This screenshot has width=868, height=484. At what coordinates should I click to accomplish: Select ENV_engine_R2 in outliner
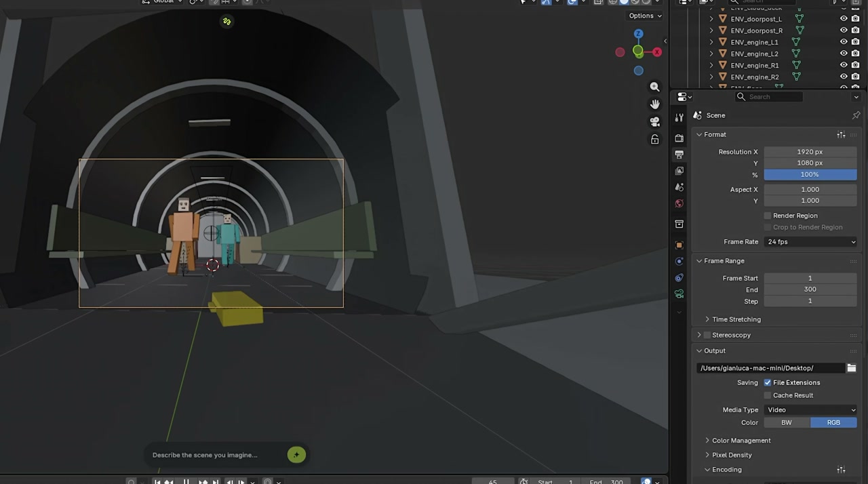coord(754,77)
